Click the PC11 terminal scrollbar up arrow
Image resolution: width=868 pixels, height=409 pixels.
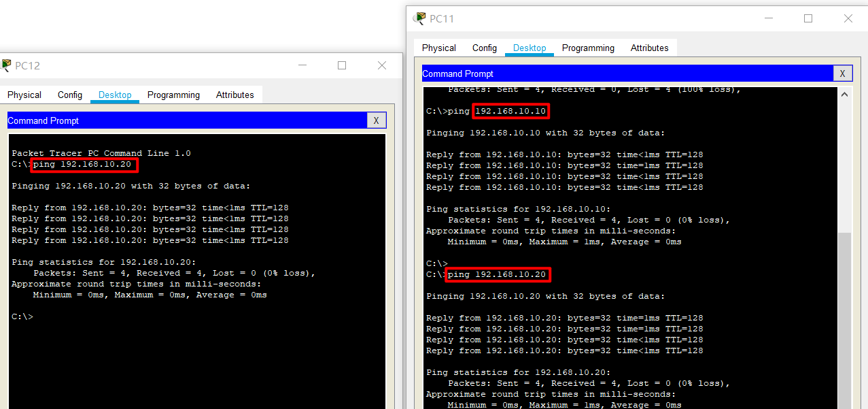click(x=845, y=94)
